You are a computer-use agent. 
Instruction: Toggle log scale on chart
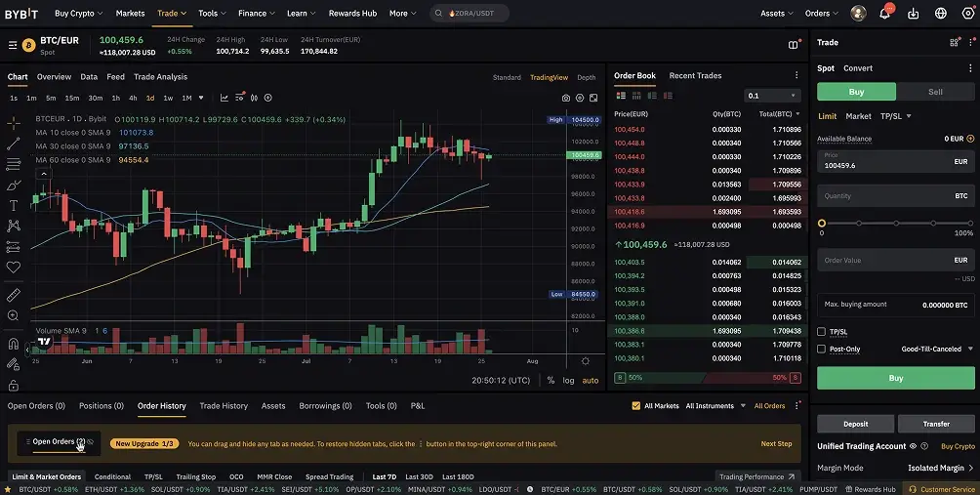pyautogui.click(x=568, y=380)
